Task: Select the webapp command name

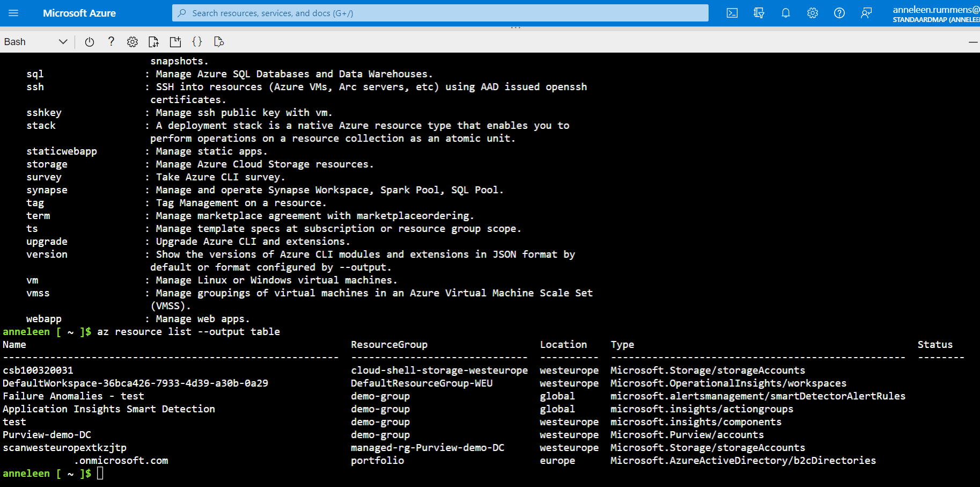Action: coord(44,319)
